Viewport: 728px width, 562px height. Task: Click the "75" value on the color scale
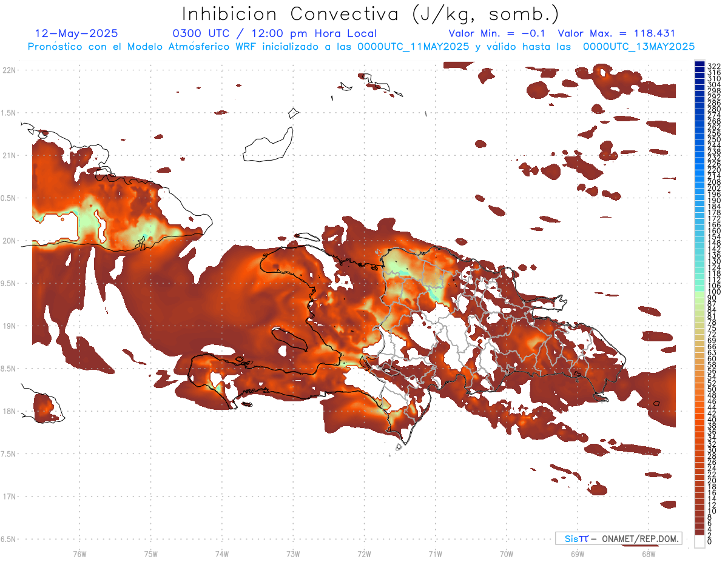(712, 329)
